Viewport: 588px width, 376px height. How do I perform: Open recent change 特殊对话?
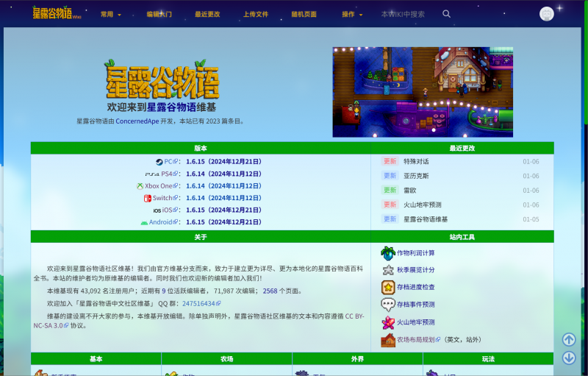[416, 161]
